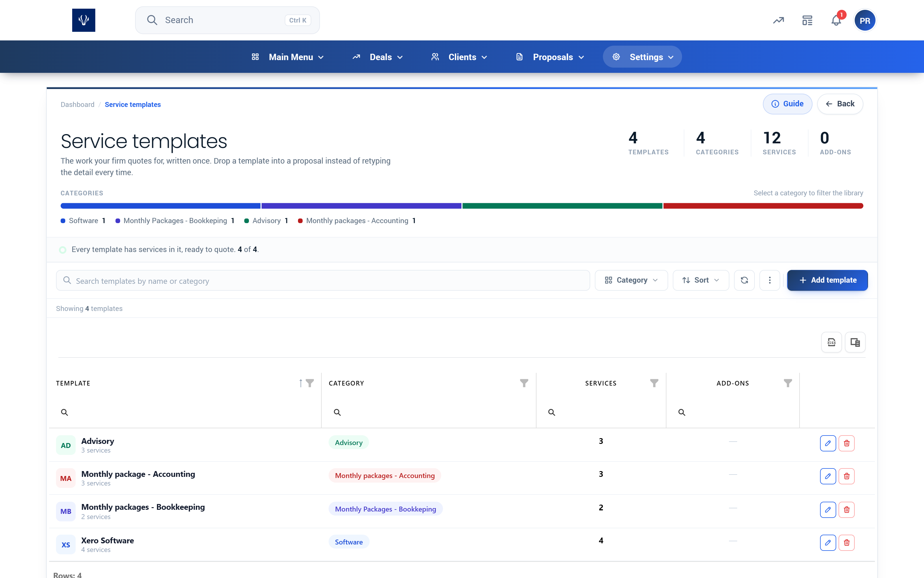Open Add-ons column filter icon
Image resolution: width=924 pixels, height=578 pixels.
click(788, 383)
